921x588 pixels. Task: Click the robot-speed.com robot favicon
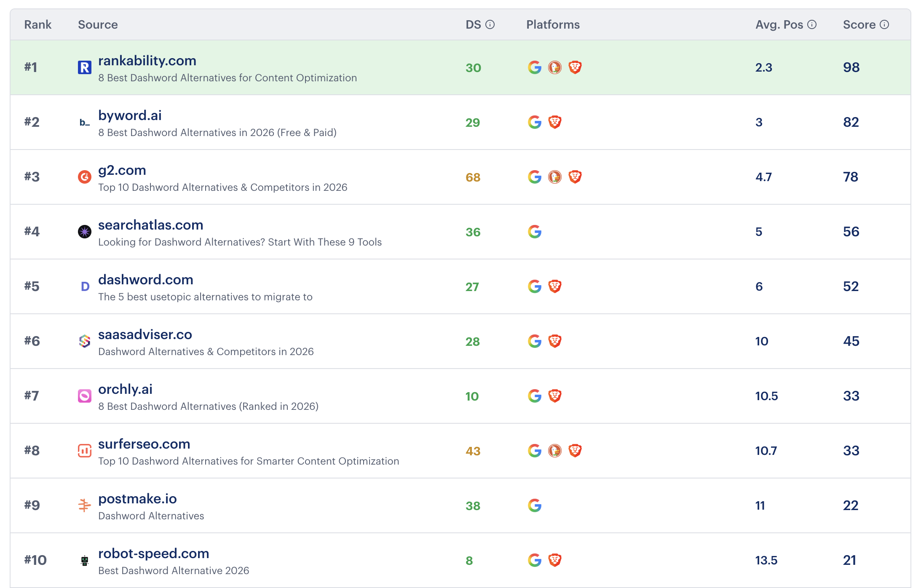[x=84, y=560]
